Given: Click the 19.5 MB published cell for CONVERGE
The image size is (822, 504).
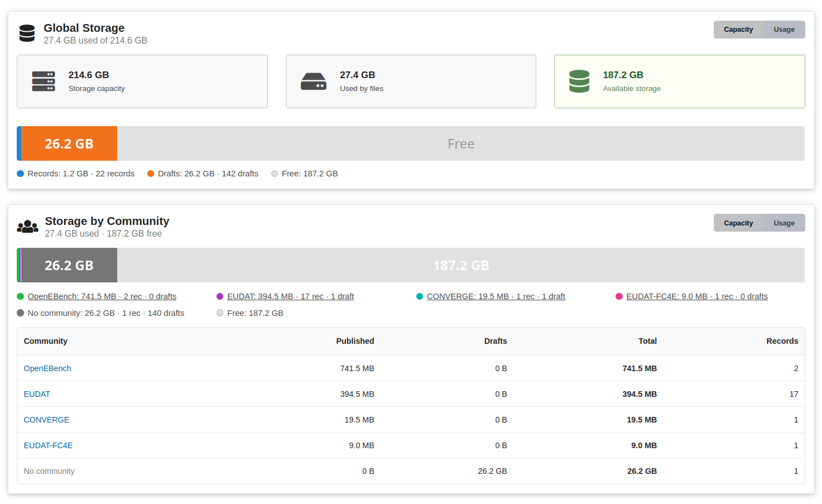Looking at the screenshot, I should [359, 420].
